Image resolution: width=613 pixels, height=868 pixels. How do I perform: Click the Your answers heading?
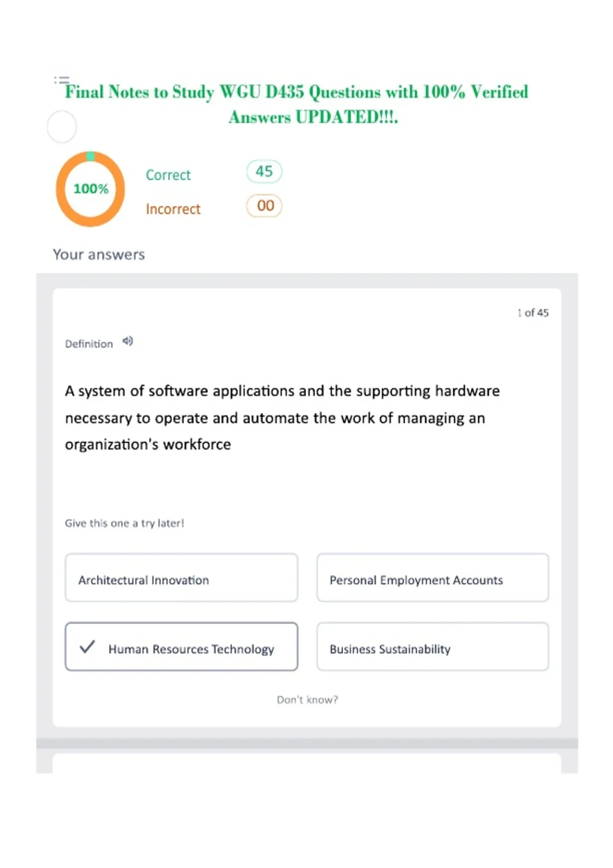click(x=99, y=254)
